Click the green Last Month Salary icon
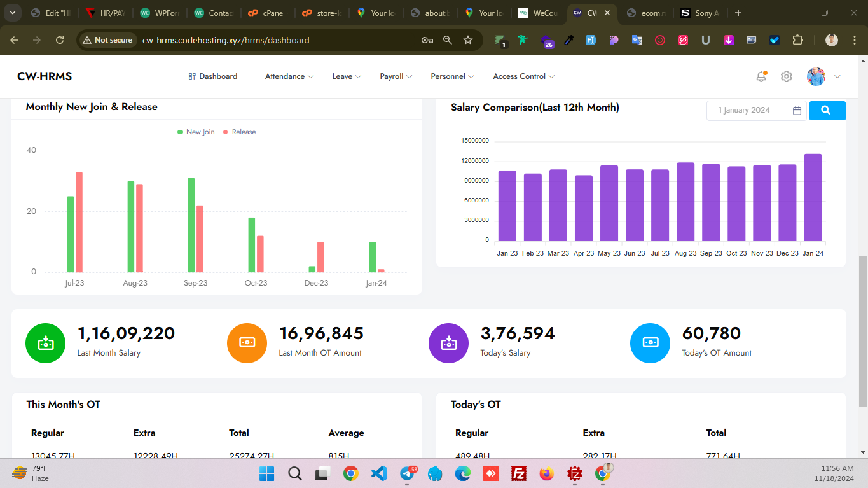 click(45, 343)
